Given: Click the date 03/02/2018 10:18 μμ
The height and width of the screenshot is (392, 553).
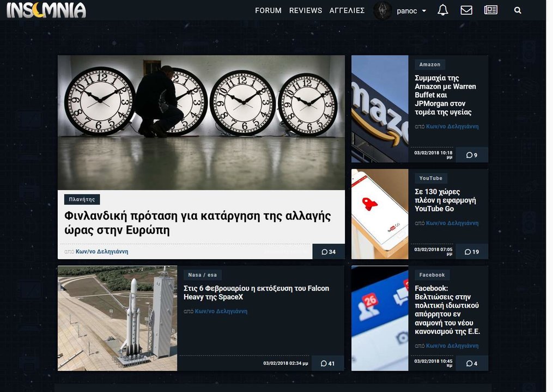Looking at the screenshot, I should (x=434, y=155).
